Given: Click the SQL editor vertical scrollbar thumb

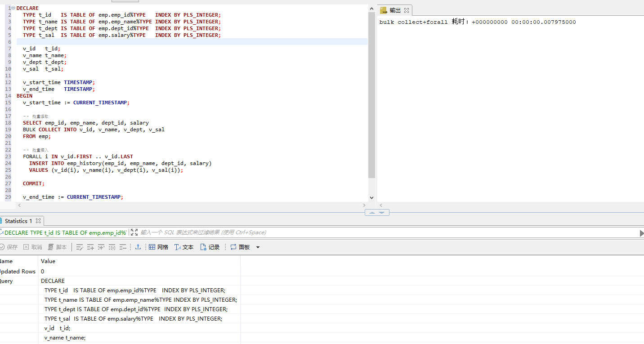Looking at the screenshot, I should tap(371, 94).
